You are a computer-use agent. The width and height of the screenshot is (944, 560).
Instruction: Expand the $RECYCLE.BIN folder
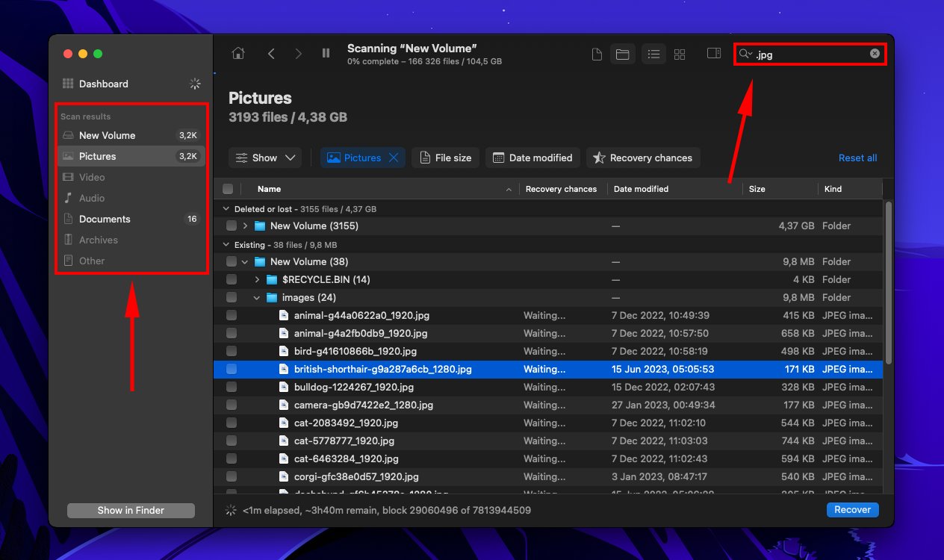[x=257, y=279]
